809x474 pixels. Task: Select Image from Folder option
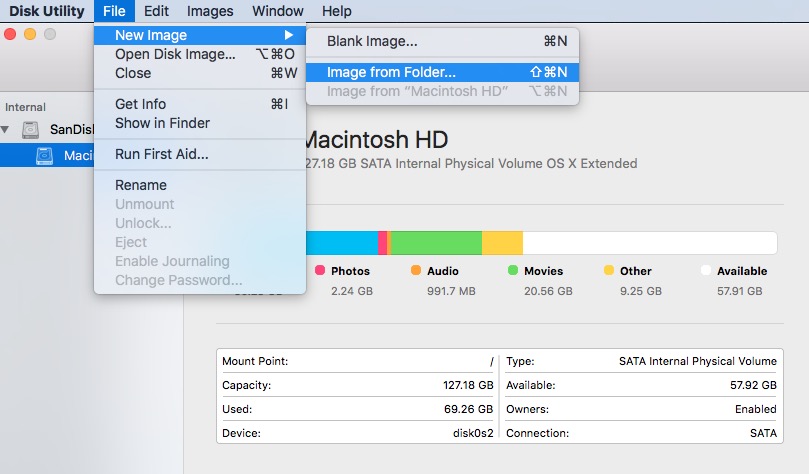point(391,72)
